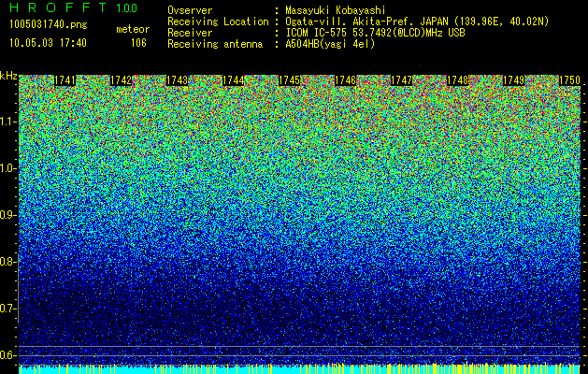Click the Ovserver label
Screen dimensions: 588x374
click(190, 10)
